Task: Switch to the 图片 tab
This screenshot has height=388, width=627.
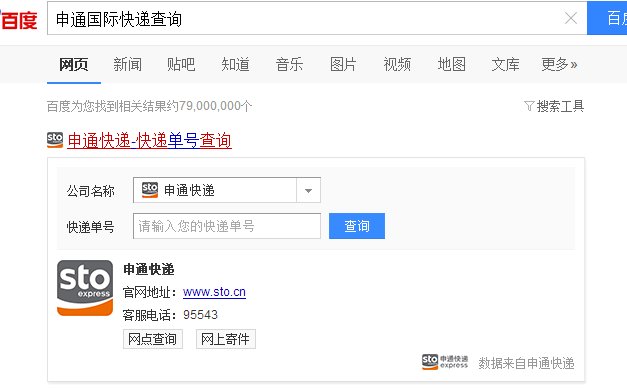Action: (x=343, y=64)
